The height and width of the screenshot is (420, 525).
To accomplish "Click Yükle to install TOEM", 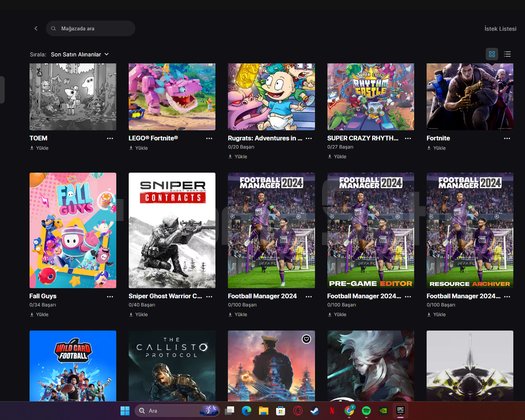I will [39, 148].
